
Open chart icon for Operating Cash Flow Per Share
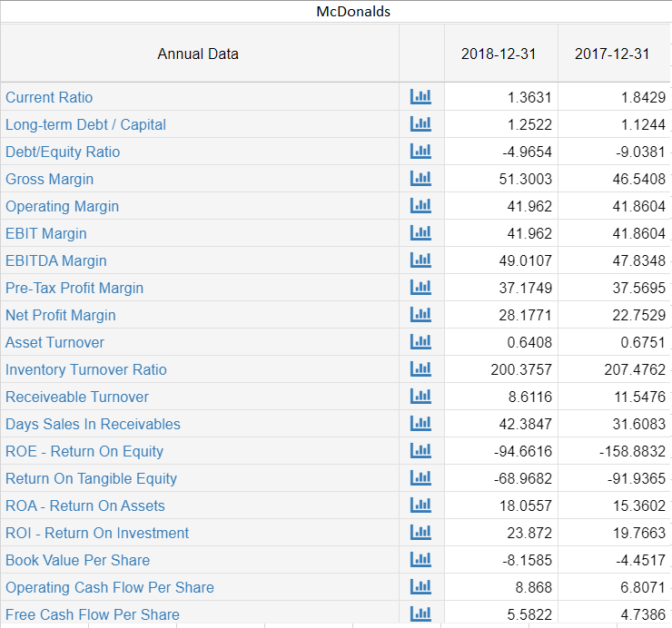click(x=420, y=586)
